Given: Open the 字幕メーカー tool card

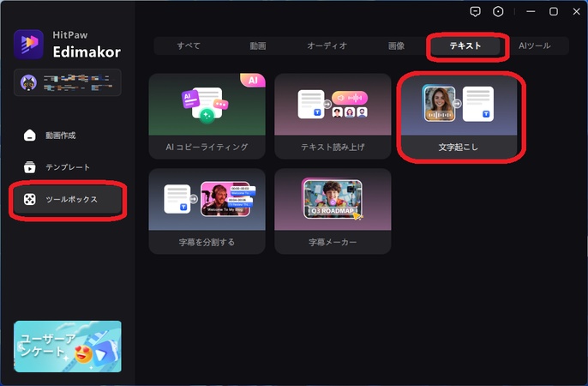Looking at the screenshot, I should click(x=333, y=211).
